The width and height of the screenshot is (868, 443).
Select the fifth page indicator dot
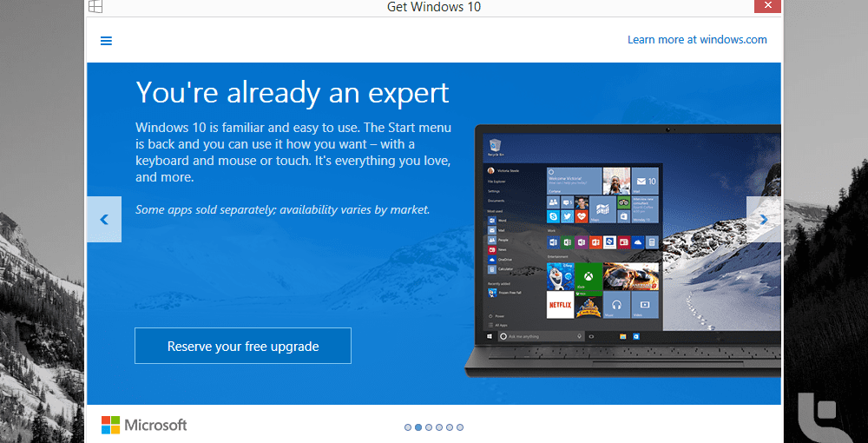click(x=450, y=427)
